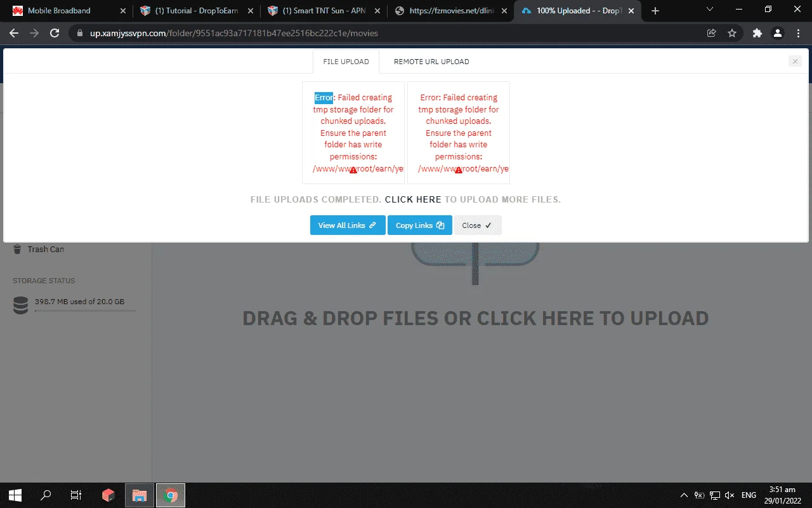Click the storage usage progress bar
812x508 pixels.
point(85,311)
